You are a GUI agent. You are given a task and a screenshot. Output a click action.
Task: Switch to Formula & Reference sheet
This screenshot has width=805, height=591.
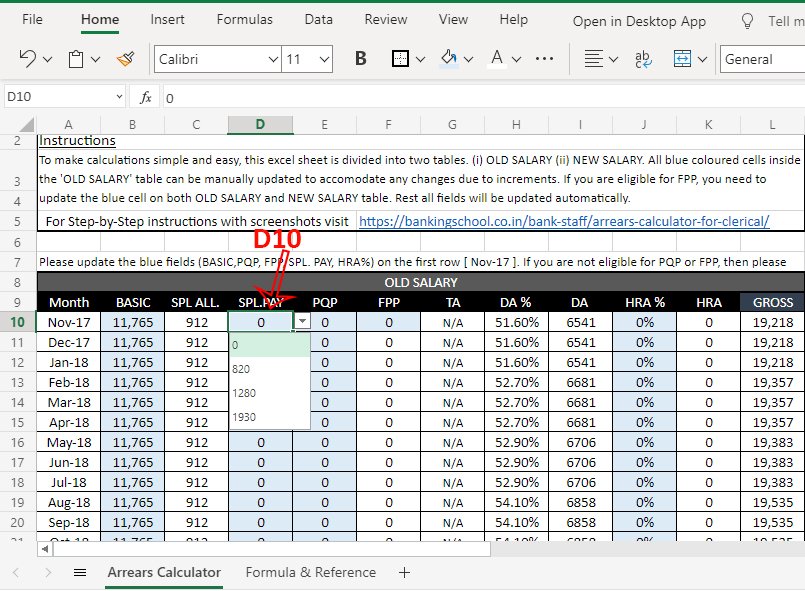click(311, 573)
